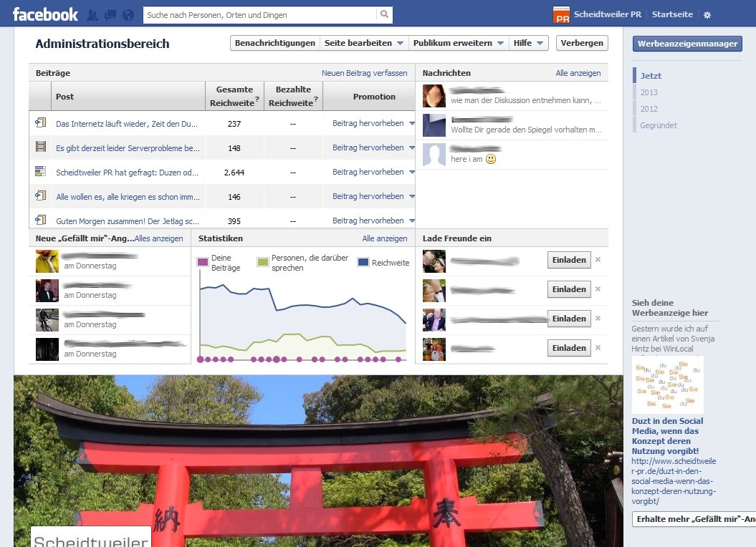Expand Publikum erweitern dropdown
The image size is (756, 547).
pos(459,43)
